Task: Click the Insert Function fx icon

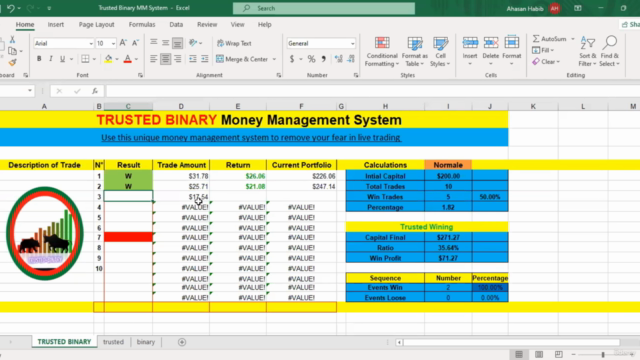Action: pos(95,91)
